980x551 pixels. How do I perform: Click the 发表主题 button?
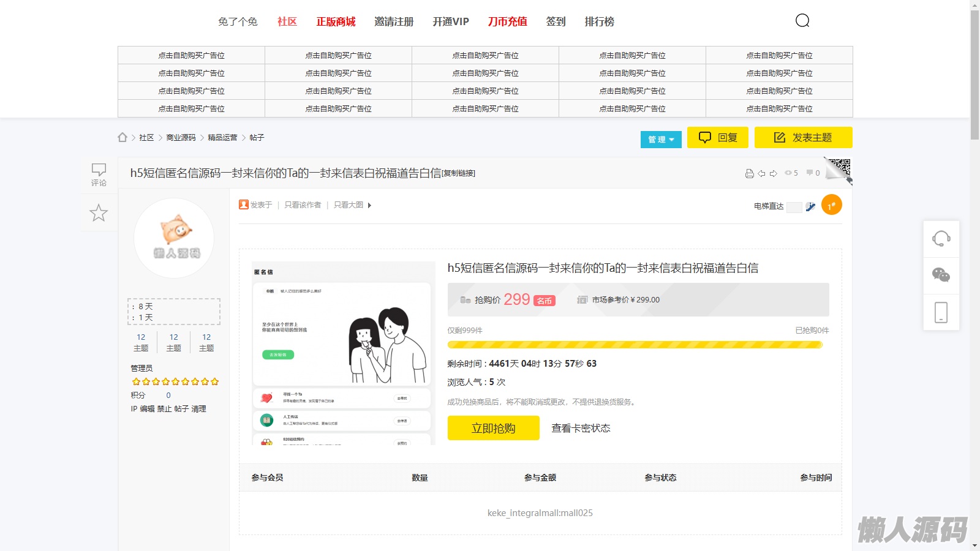pyautogui.click(x=803, y=138)
